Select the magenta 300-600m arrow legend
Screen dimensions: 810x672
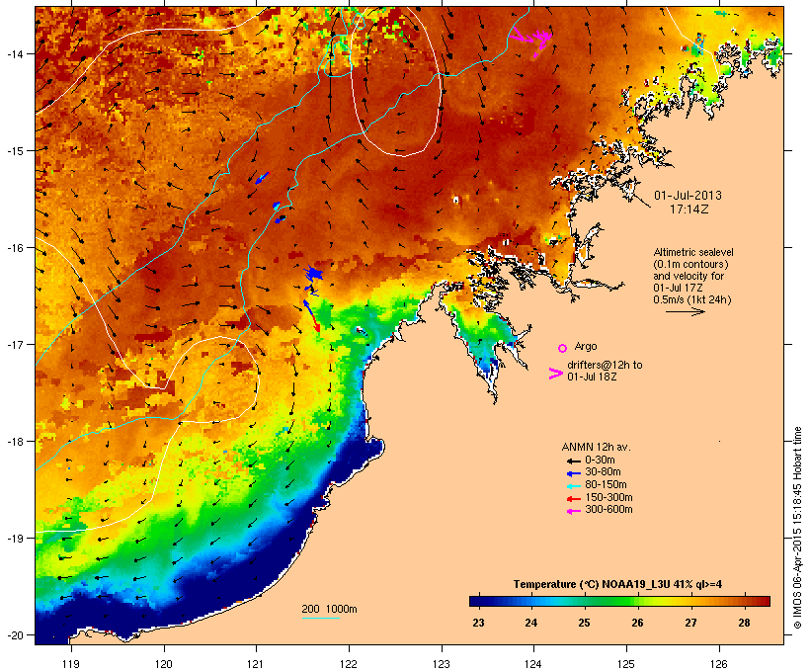(x=573, y=511)
